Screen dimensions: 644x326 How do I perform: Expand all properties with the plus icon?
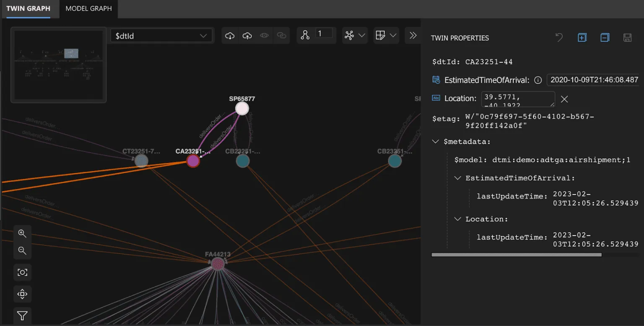(582, 37)
